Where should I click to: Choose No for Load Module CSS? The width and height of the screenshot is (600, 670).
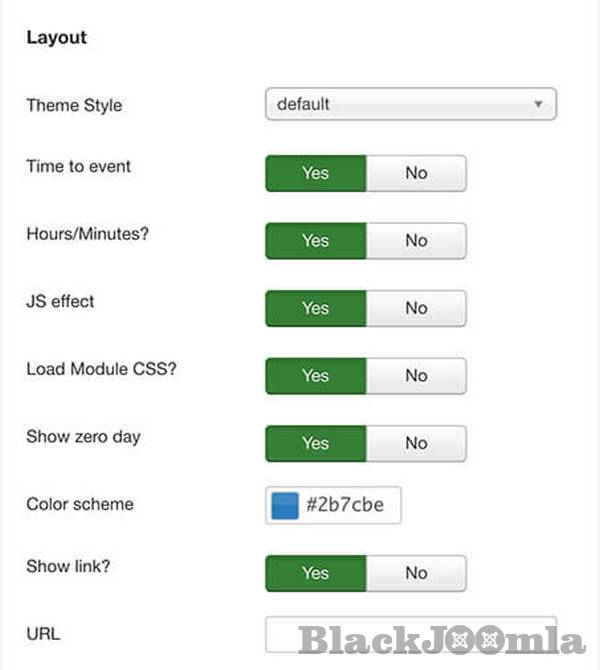coord(416,376)
